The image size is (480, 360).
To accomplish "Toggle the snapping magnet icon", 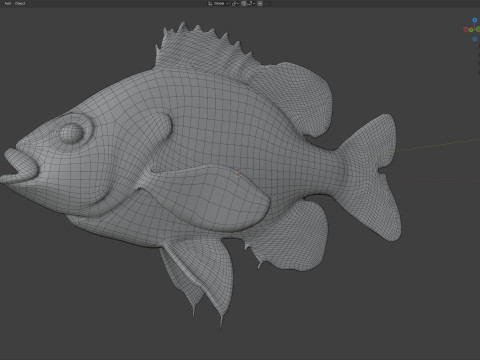I will pos(244,3).
